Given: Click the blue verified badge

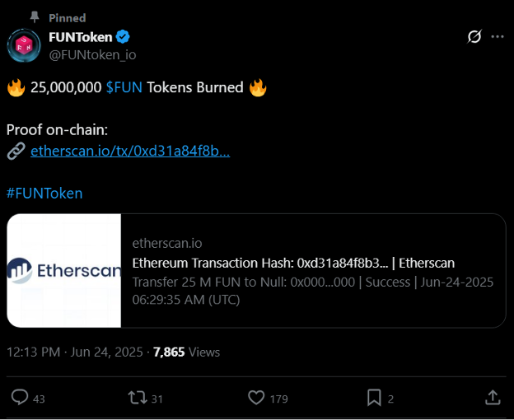Looking at the screenshot, I should (x=123, y=37).
